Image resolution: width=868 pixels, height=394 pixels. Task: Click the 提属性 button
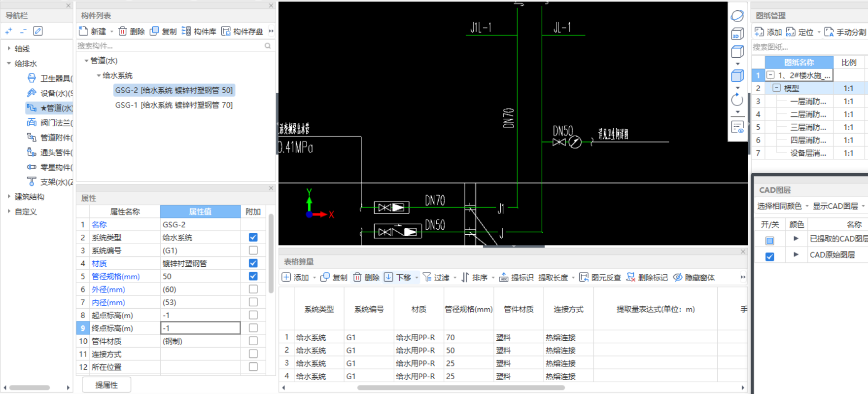point(106,385)
